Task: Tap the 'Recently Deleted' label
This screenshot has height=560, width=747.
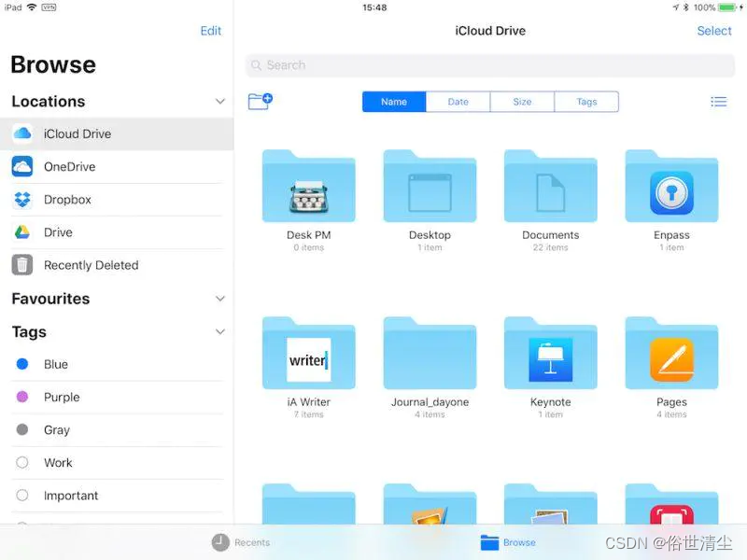Action: (x=91, y=265)
